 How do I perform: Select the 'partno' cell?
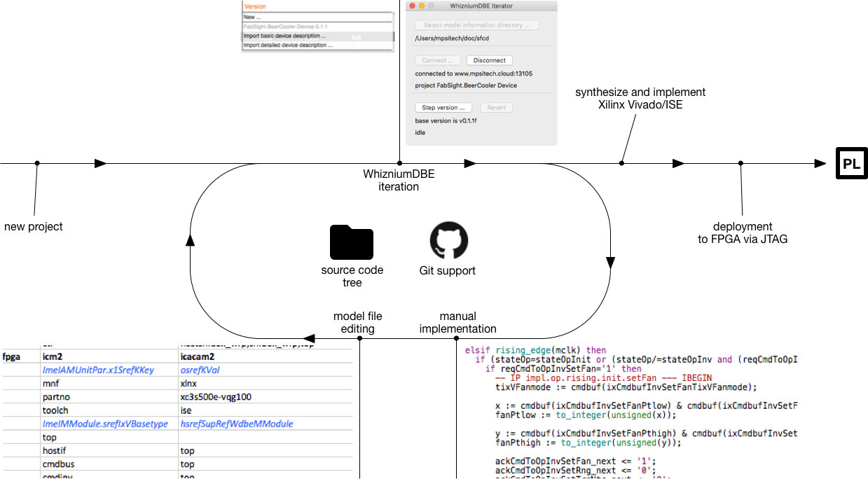pyautogui.click(x=109, y=397)
